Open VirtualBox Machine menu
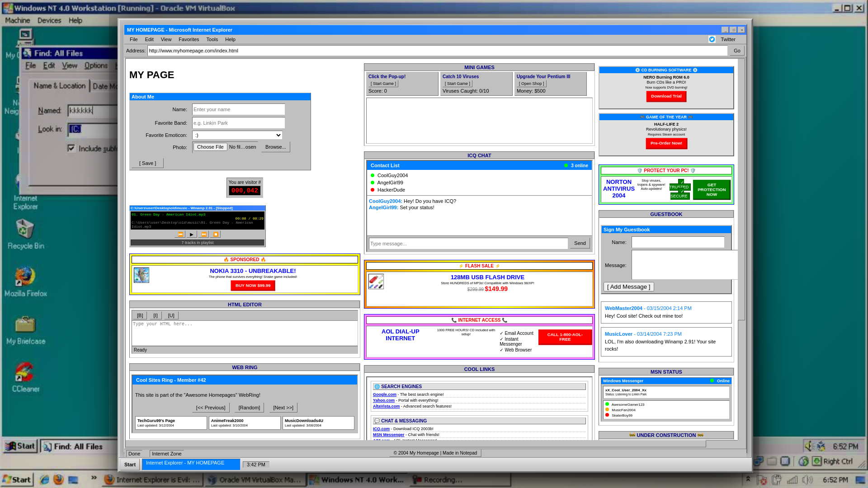The width and height of the screenshot is (868, 488). pos(18,20)
